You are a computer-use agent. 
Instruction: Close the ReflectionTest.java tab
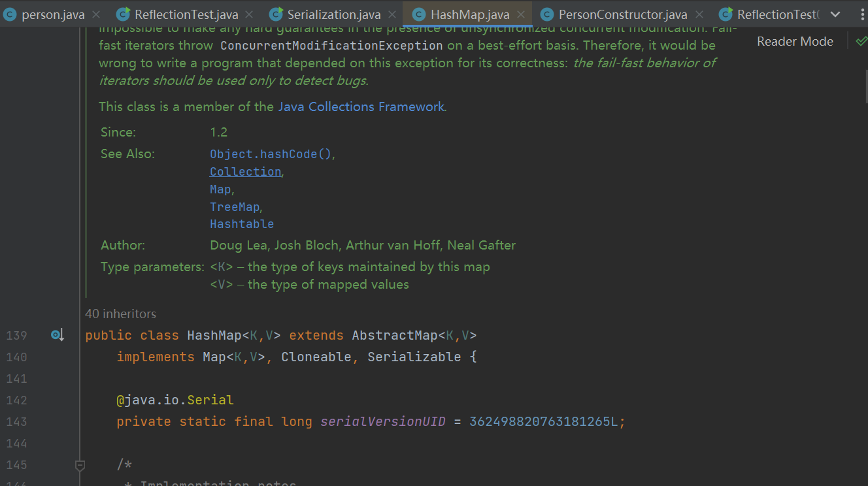250,14
